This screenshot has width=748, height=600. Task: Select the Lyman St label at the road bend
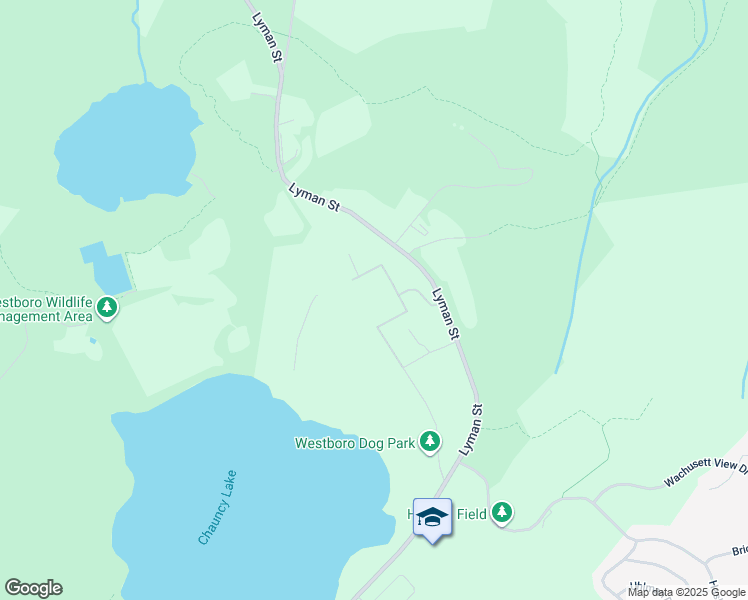(314, 198)
